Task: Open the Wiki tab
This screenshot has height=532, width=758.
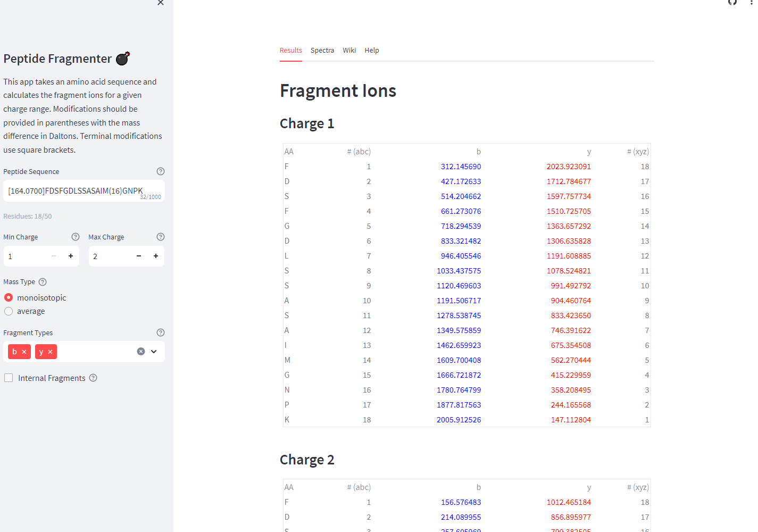Action: (x=349, y=51)
